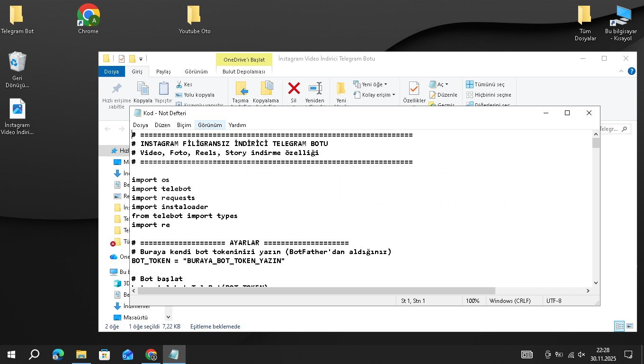Open Outlook from the taskbar
This screenshot has width=644, height=364.
point(127,355)
